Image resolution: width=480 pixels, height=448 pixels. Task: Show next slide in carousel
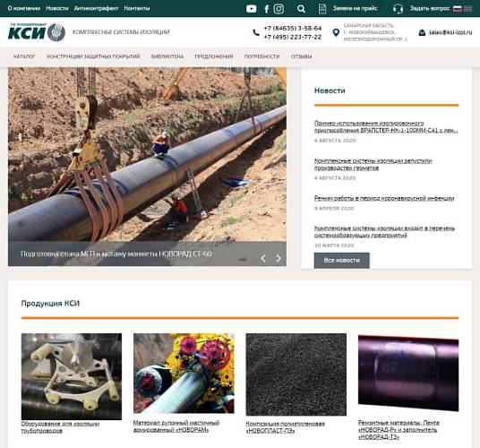coord(278,258)
